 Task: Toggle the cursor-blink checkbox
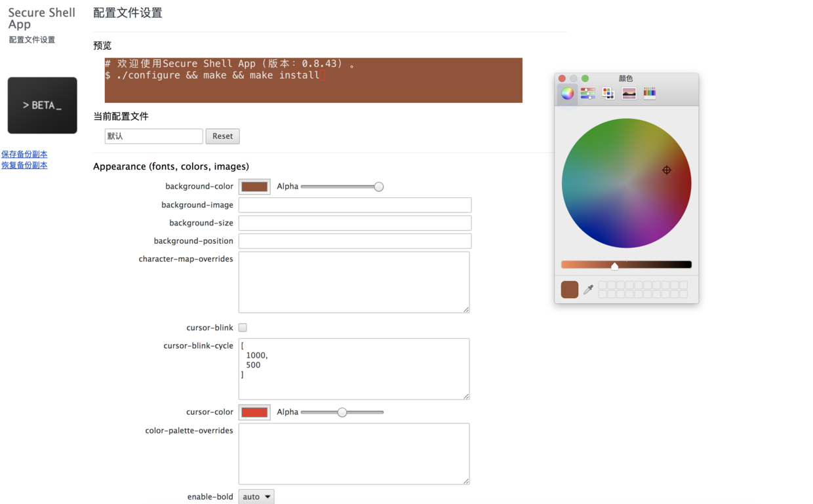click(243, 328)
